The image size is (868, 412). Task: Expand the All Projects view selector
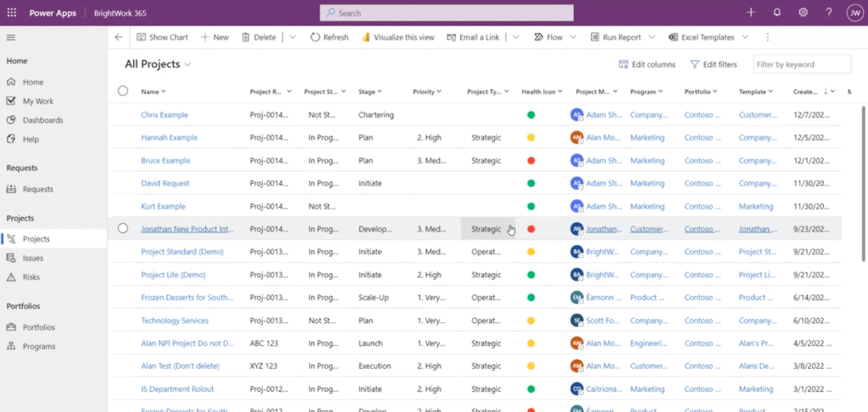coord(187,64)
